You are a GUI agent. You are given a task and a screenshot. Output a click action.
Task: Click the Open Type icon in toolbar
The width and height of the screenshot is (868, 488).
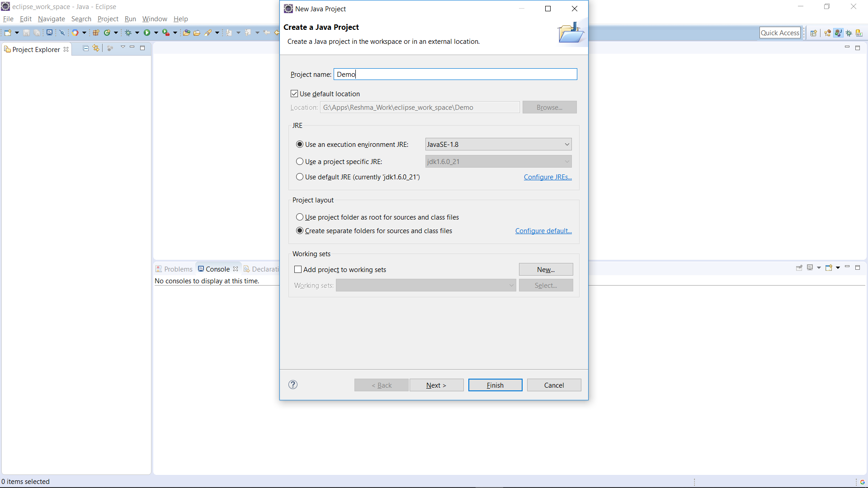pos(186,33)
